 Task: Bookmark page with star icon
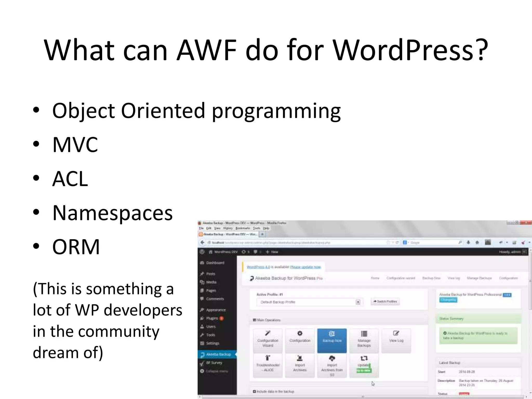pos(388,242)
